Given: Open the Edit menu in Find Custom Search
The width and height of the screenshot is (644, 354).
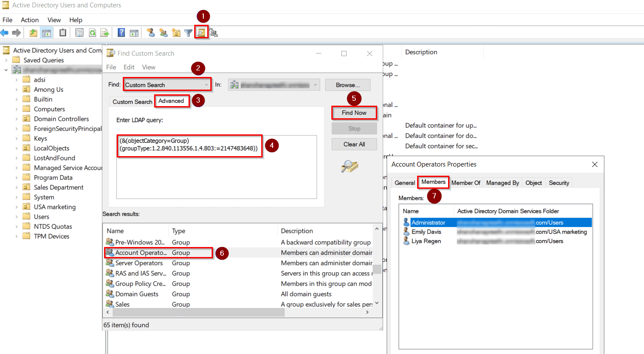Looking at the screenshot, I should point(128,67).
